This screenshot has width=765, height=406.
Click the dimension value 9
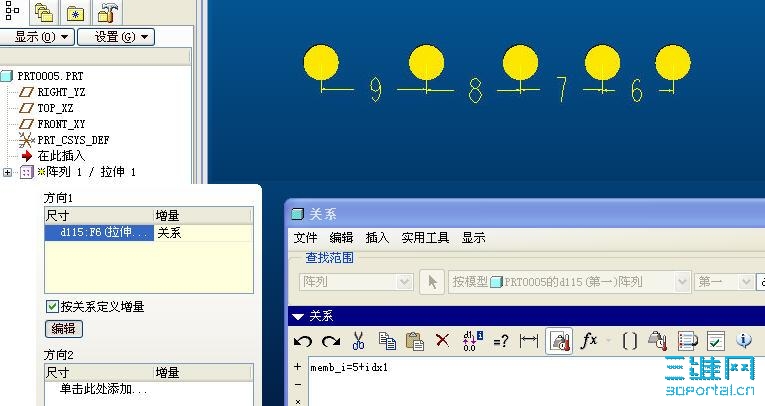375,89
